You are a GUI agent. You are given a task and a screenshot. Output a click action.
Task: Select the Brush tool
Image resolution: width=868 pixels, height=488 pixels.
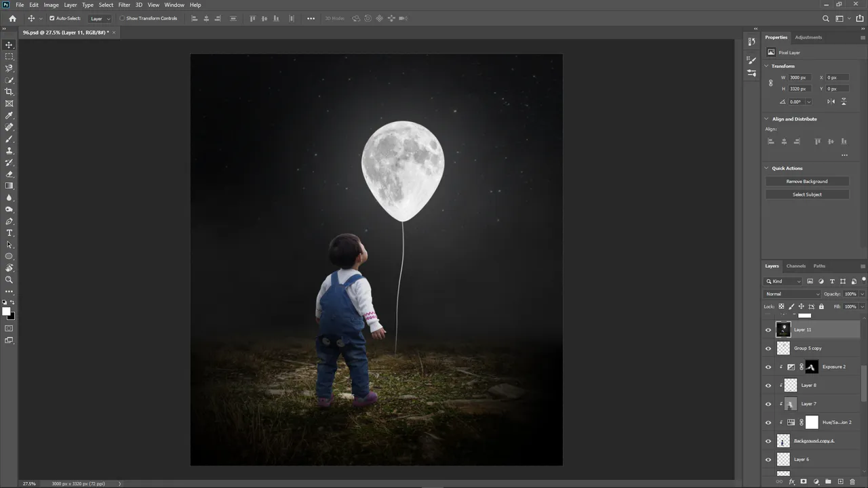9,139
